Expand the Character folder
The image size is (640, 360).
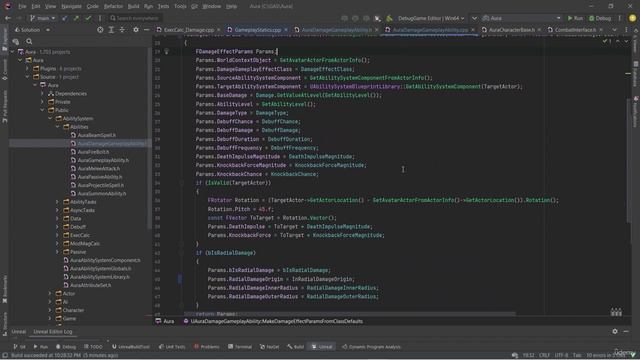click(50, 310)
